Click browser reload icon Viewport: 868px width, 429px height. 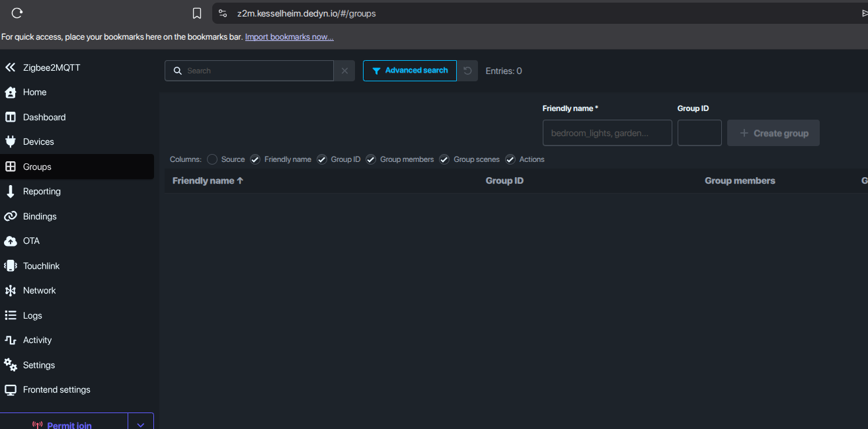[x=17, y=13]
